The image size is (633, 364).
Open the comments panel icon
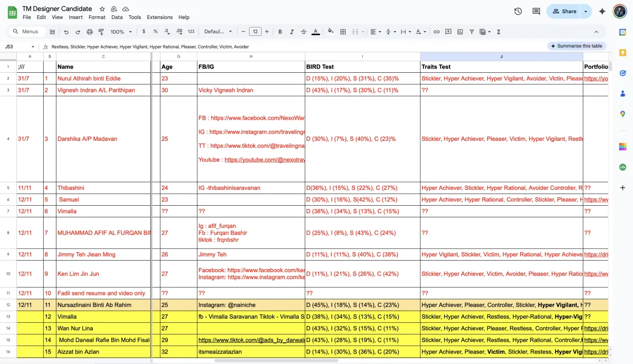point(536,11)
